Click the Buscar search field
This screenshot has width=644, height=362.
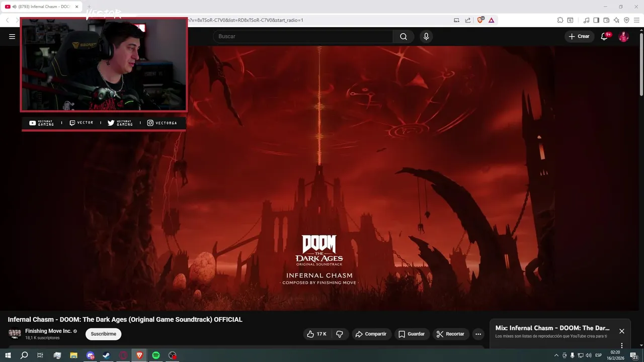pyautogui.click(x=303, y=36)
